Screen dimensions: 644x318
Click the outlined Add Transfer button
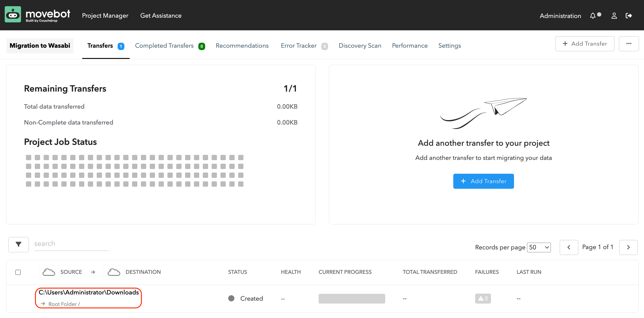click(585, 44)
